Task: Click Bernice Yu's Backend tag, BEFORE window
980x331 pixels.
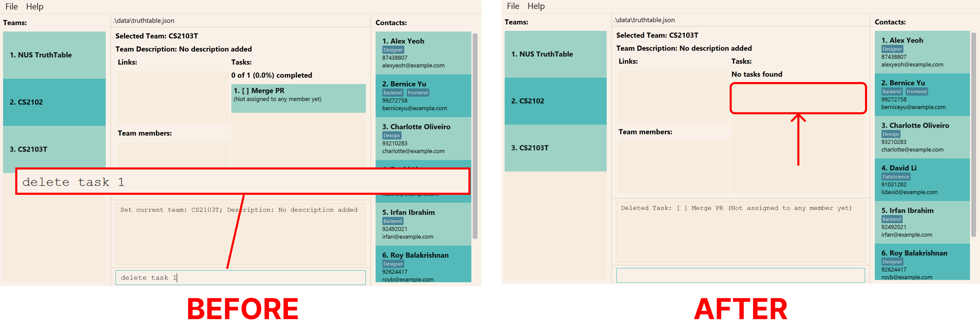Action: click(x=393, y=93)
